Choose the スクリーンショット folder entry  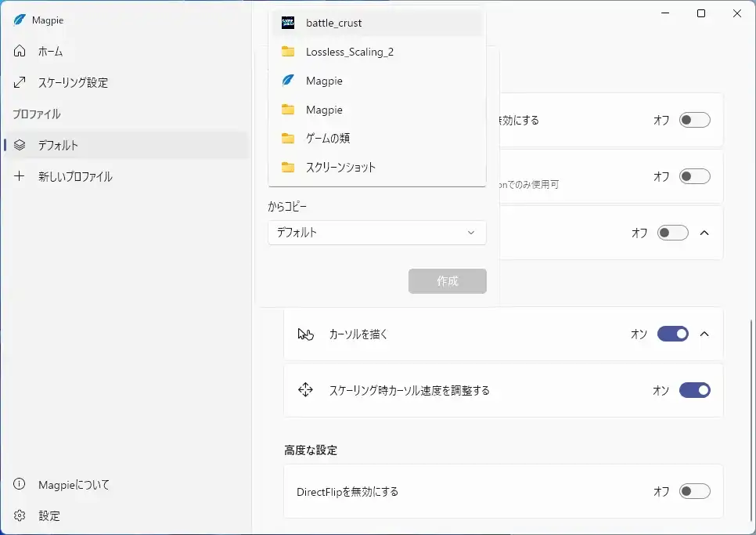[340, 168]
